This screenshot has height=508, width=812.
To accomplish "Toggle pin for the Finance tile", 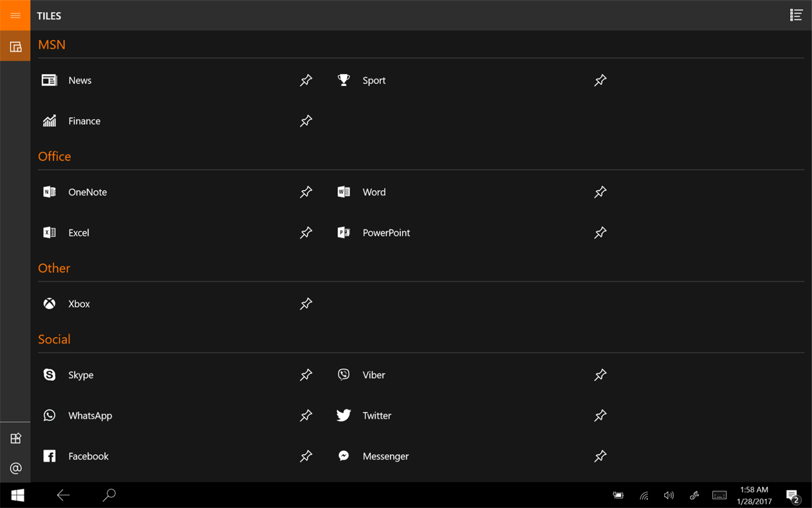I will tap(306, 121).
